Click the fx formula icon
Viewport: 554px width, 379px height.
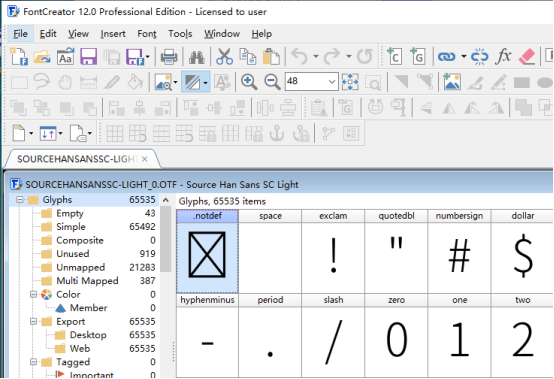click(503, 56)
